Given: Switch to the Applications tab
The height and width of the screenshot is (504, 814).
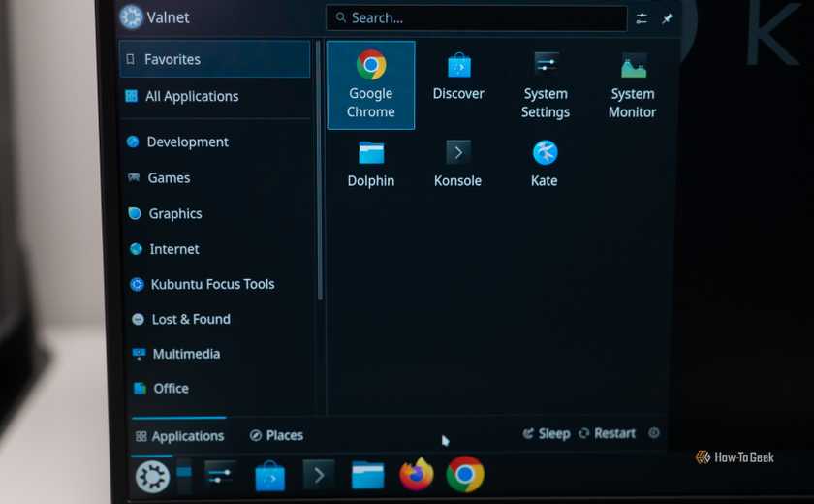Looking at the screenshot, I should (179, 436).
